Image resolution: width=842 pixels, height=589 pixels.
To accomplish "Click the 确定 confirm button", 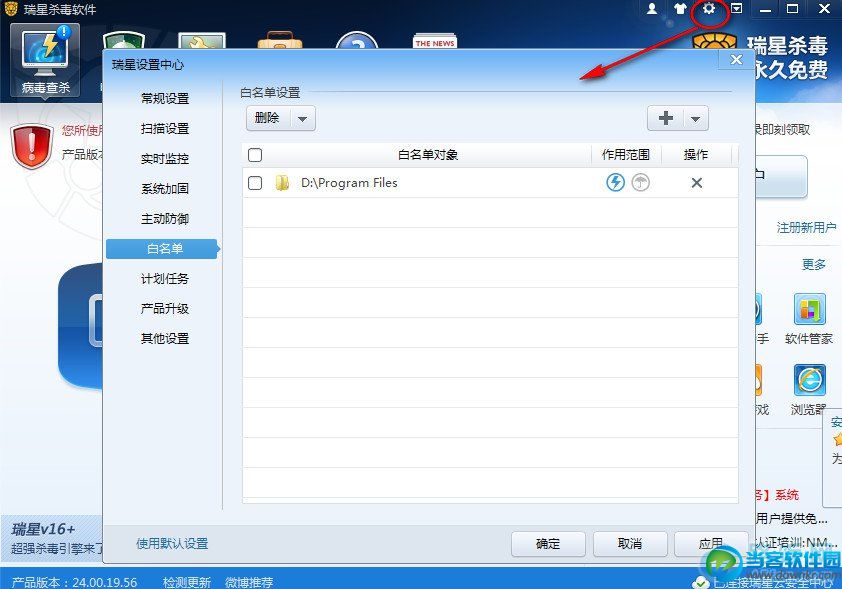I will click(548, 544).
